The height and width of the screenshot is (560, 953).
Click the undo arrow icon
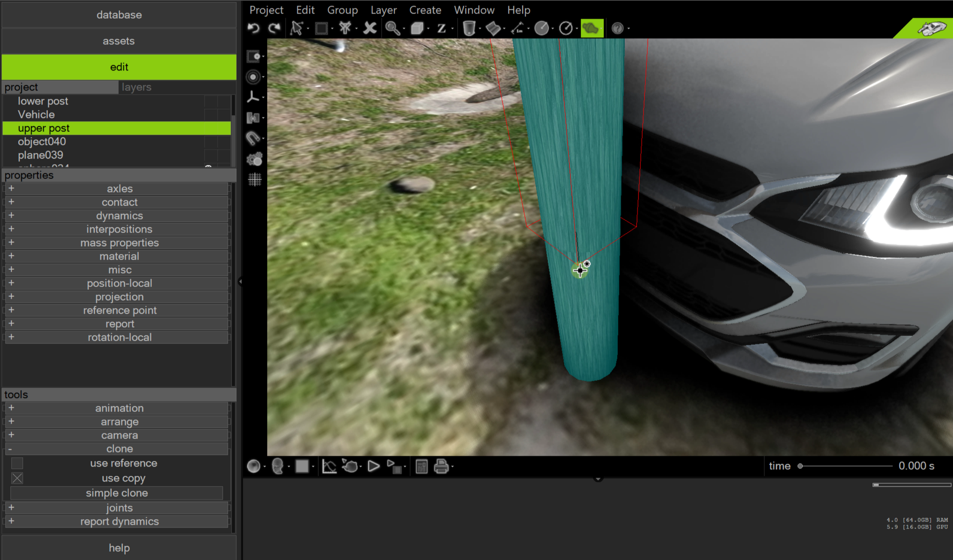click(x=253, y=28)
